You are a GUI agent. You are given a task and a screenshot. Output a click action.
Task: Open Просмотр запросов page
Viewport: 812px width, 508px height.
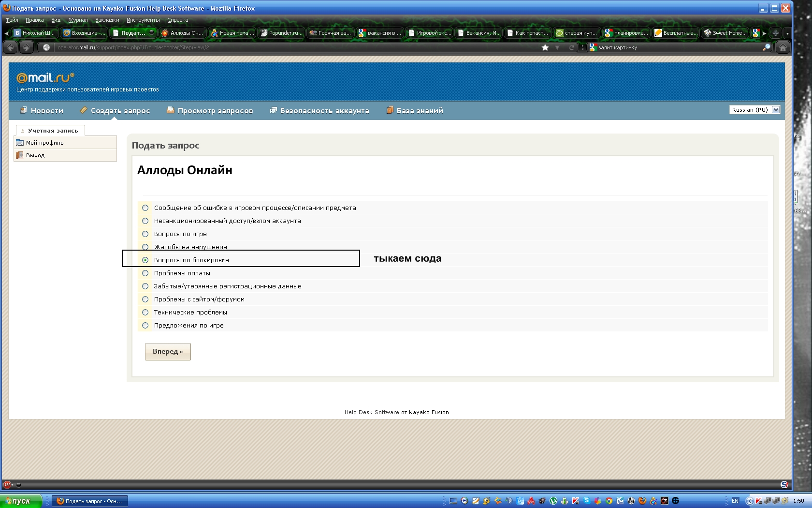pos(210,110)
